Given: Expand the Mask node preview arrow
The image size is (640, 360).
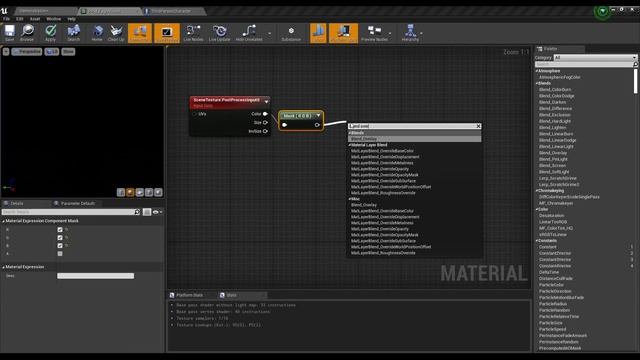Looking at the screenshot, I should [x=318, y=116].
